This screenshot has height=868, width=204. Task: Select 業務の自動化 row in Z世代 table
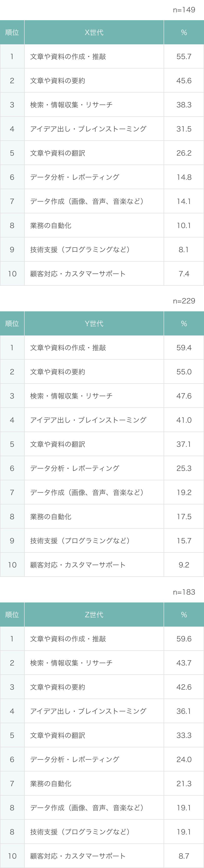click(51, 784)
